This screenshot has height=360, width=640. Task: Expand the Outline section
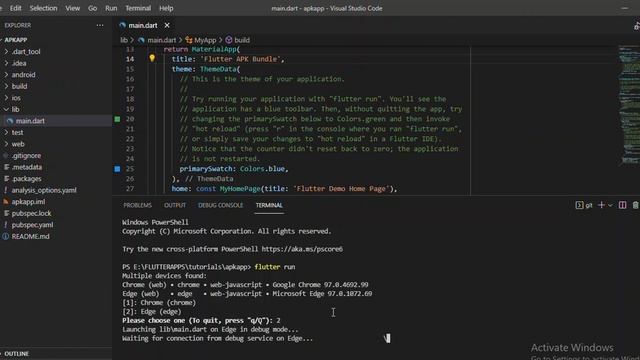click(x=16, y=353)
